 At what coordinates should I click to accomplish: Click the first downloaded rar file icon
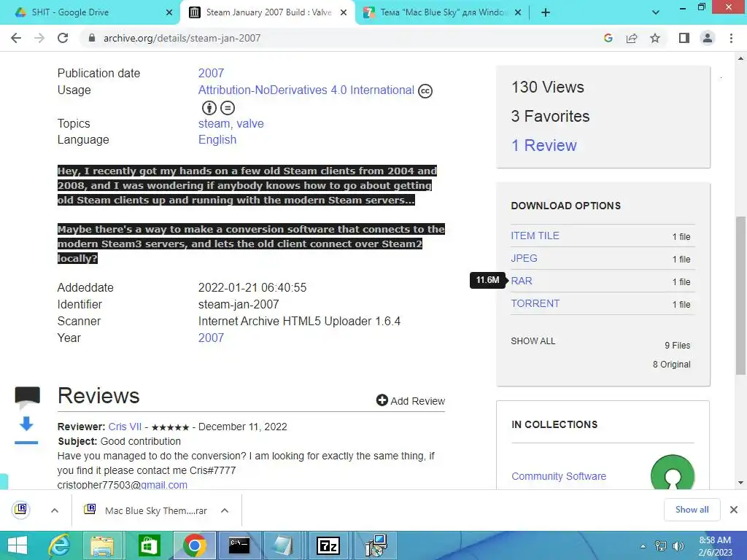(21, 510)
